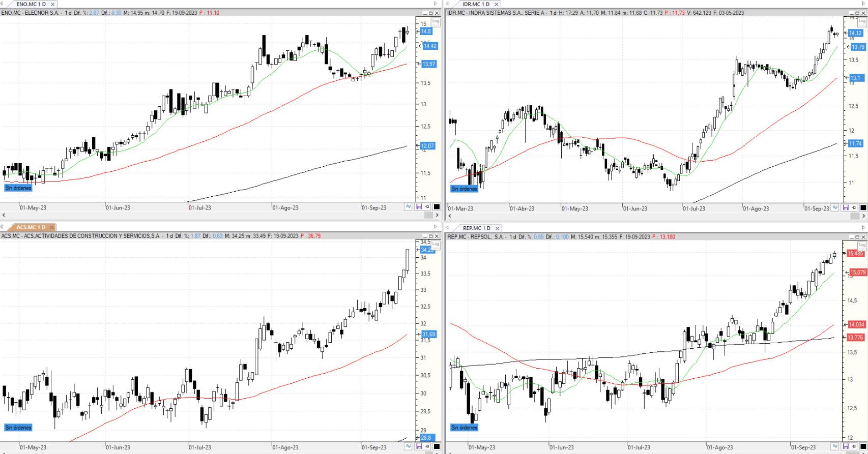Select the 14,12 price label on IDR.MC

(855, 33)
